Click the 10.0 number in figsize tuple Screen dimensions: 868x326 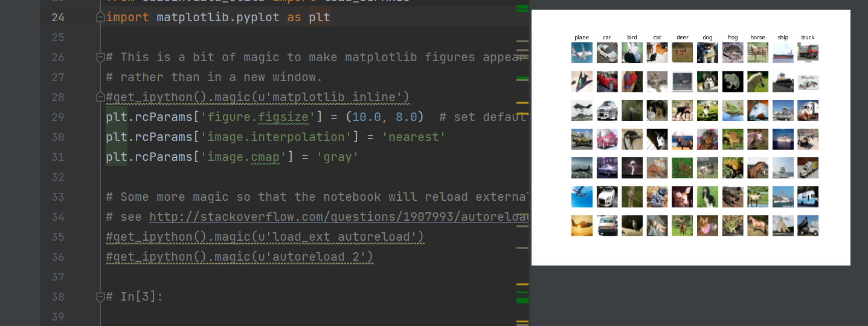click(x=367, y=117)
